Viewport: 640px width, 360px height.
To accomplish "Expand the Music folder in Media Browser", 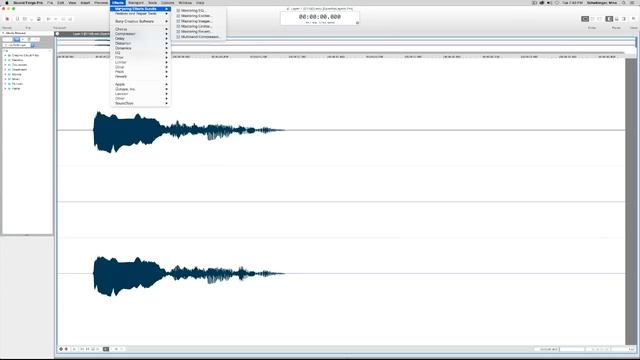I will [5, 79].
